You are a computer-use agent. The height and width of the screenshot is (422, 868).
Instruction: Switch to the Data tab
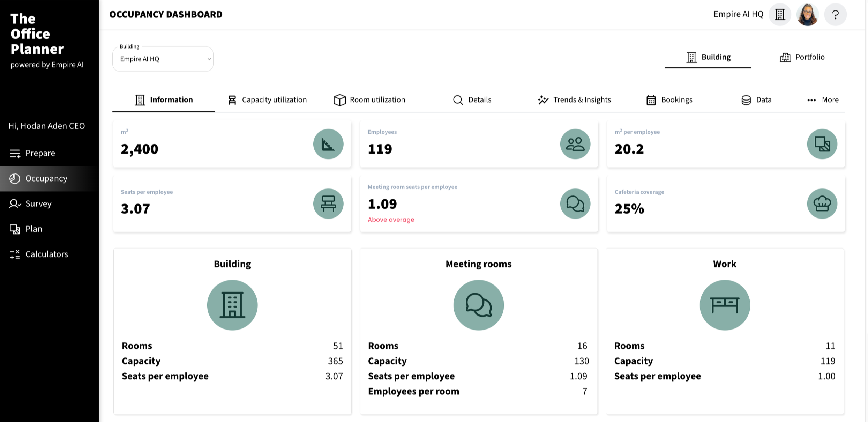(x=756, y=100)
